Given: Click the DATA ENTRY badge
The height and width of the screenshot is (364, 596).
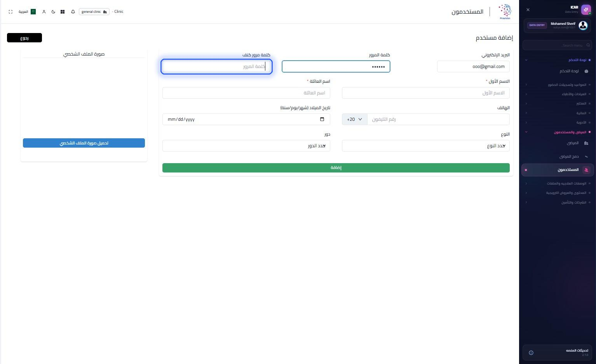Looking at the screenshot, I should [537, 25].
